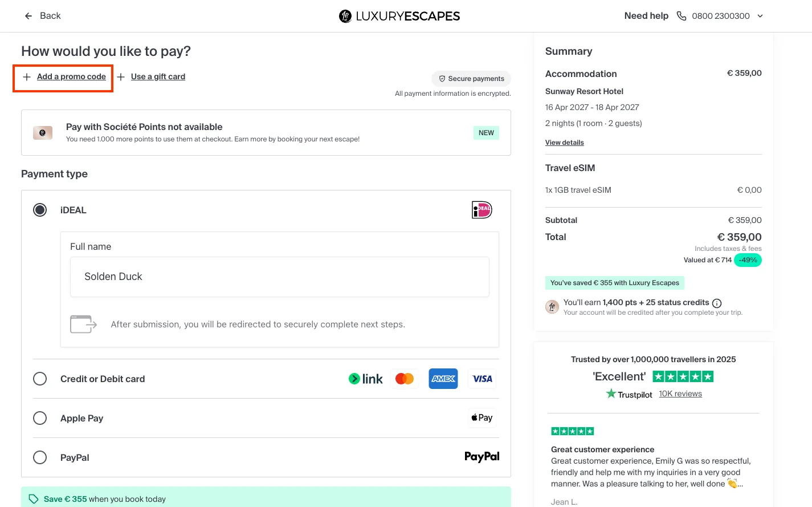The width and height of the screenshot is (812, 507).
Task: Click the Amex card icon
Action: [x=443, y=379]
